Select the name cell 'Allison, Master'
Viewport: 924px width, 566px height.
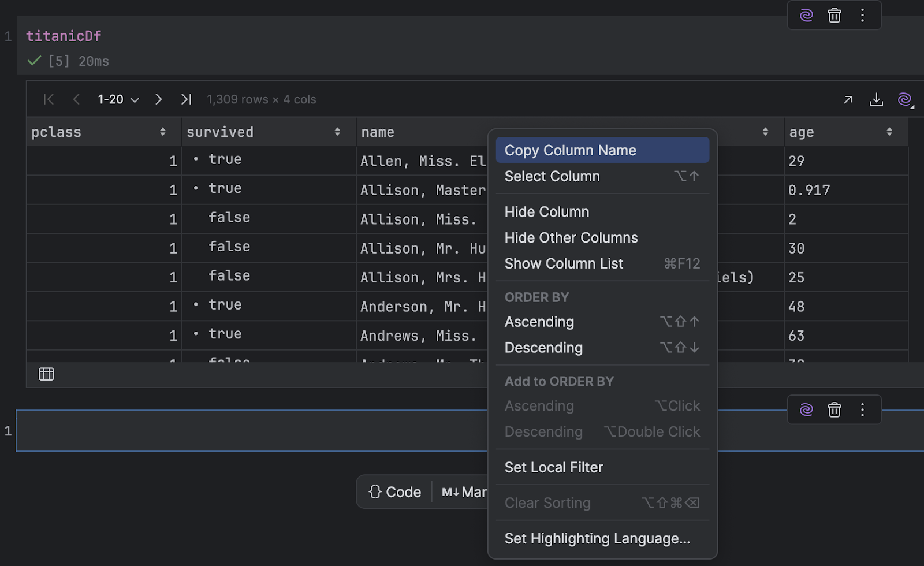[423, 190]
